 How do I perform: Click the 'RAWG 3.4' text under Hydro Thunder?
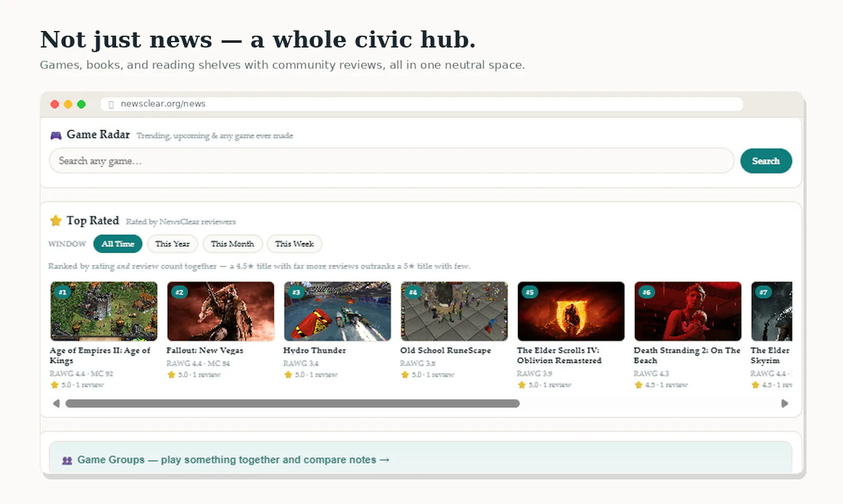[x=301, y=363]
